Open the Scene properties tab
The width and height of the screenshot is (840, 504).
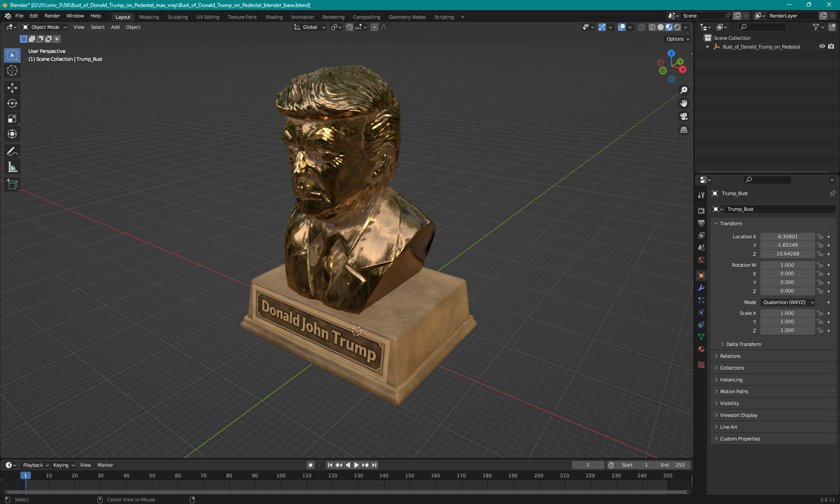tap(701, 247)
